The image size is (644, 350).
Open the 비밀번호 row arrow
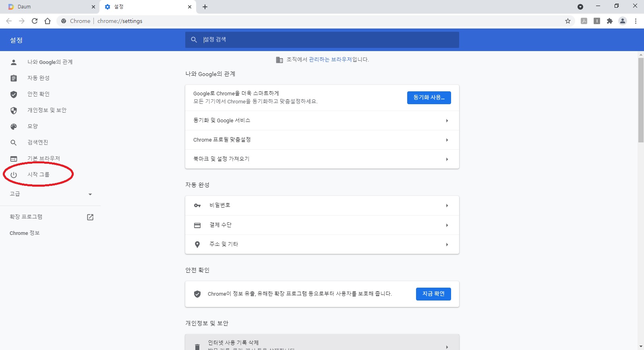pos(447,206)
